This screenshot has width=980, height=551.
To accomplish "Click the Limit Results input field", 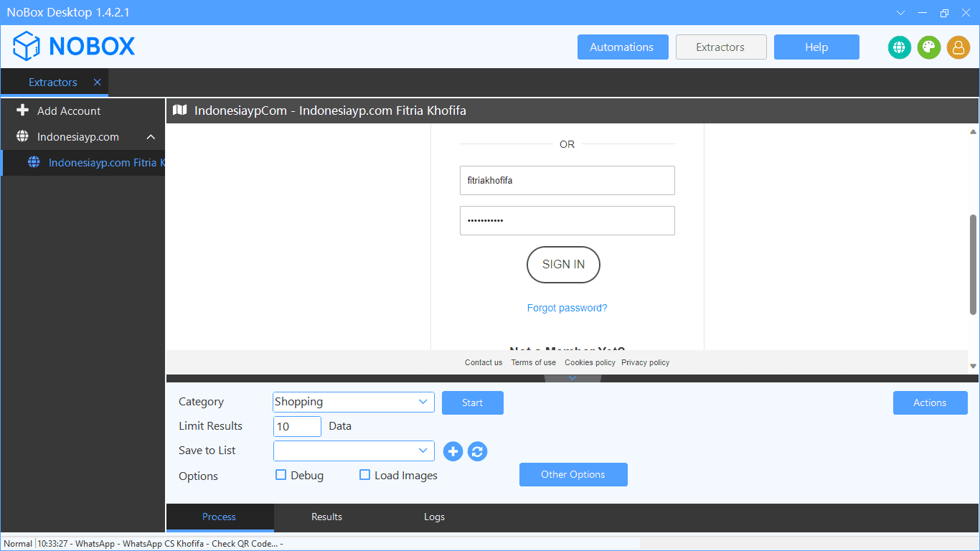I will coord(297,426).
